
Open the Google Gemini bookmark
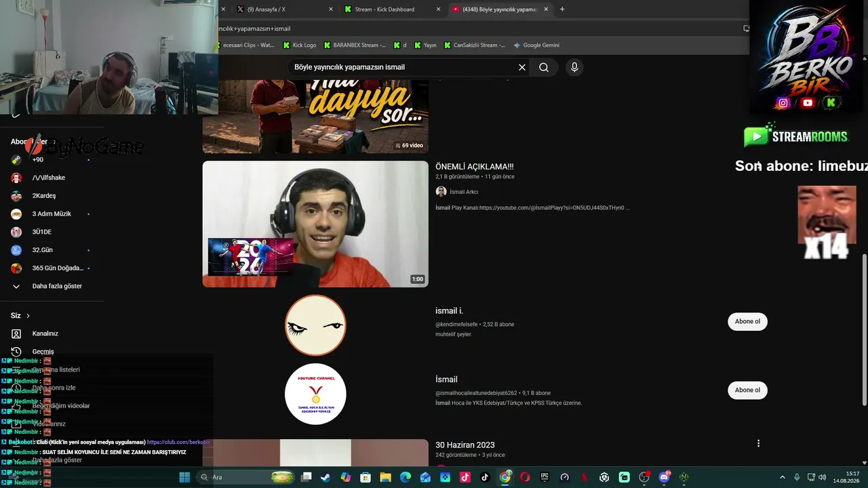(x=536, y=45)
